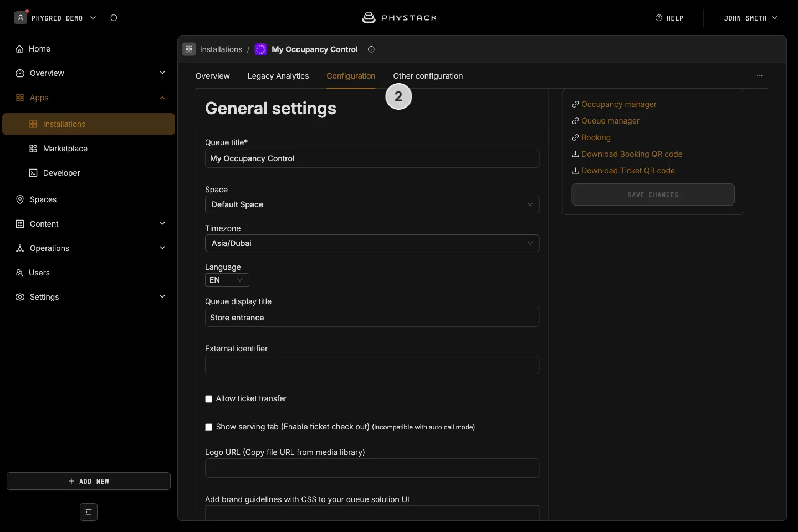Viewport: 798px width, 532px height.
Task: Click the ADD NEW button
Action: pos(89,481)
